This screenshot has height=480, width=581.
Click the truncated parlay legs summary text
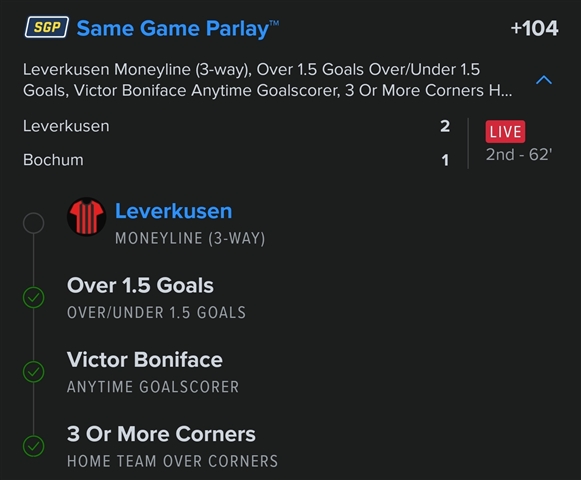268,80
